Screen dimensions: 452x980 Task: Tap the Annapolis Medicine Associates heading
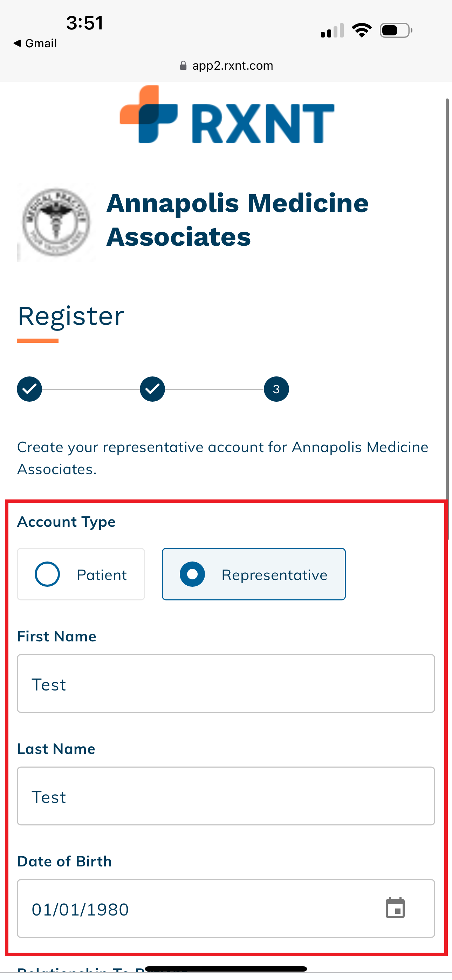238,220
